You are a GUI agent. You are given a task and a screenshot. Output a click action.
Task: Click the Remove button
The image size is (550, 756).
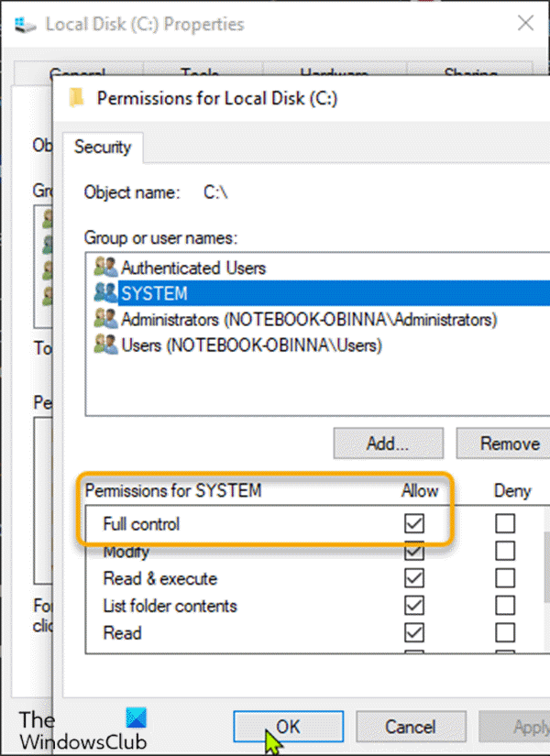point(508,444)
